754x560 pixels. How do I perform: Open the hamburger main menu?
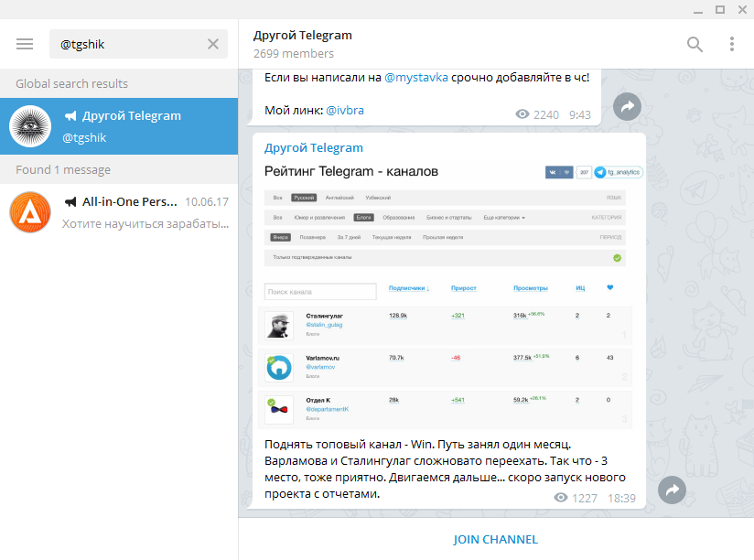25,44
